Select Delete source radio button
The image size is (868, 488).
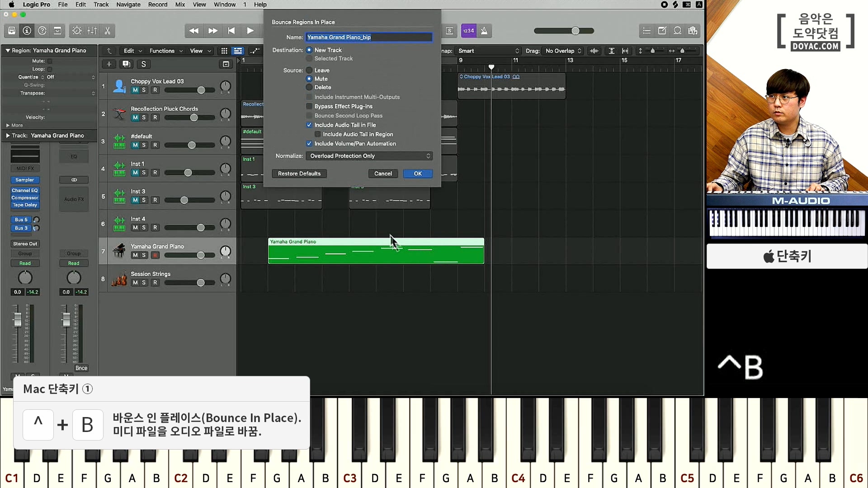click(309, 87)
